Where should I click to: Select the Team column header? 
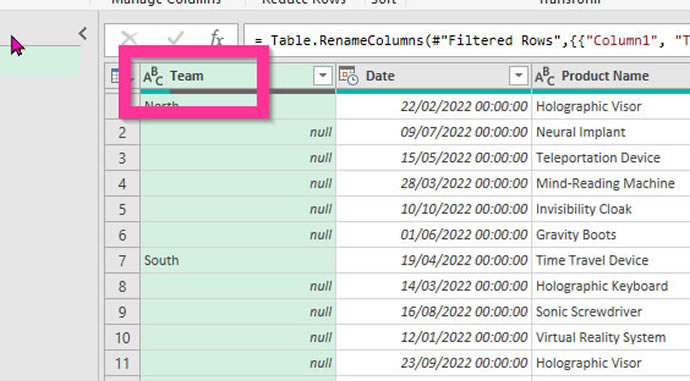238,76
